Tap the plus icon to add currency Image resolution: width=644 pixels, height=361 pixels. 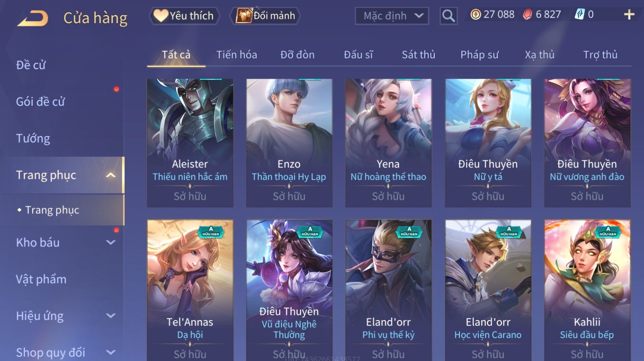(629, 15)
